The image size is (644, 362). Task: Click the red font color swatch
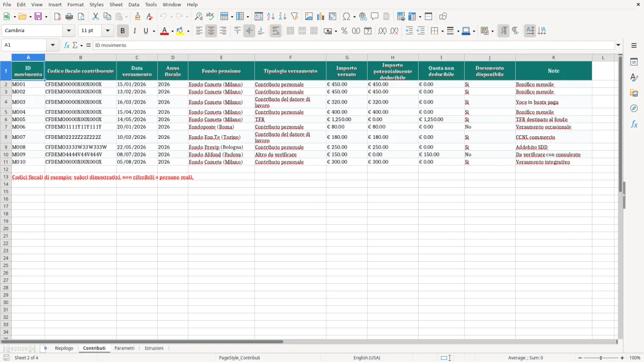(x=165, y=31)
